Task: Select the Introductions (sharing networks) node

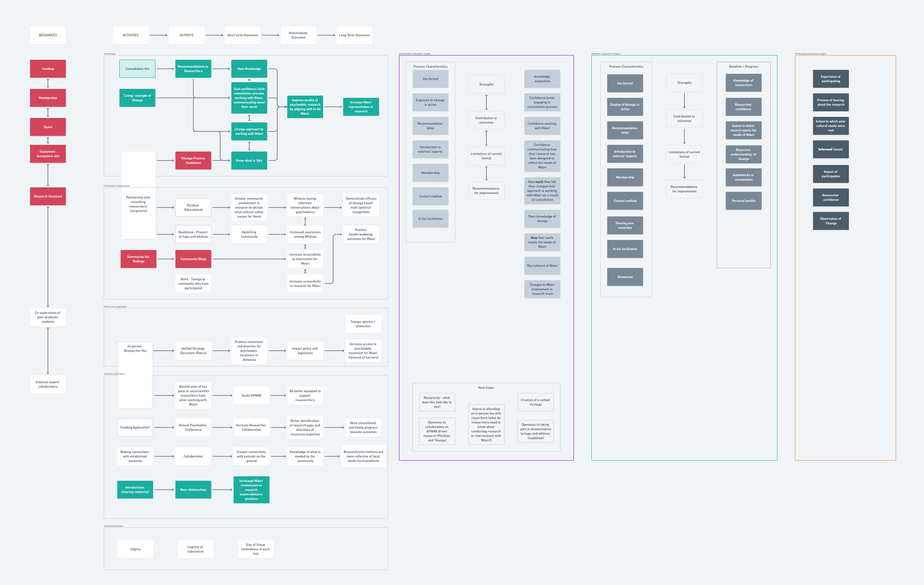Action: point(135,490)
